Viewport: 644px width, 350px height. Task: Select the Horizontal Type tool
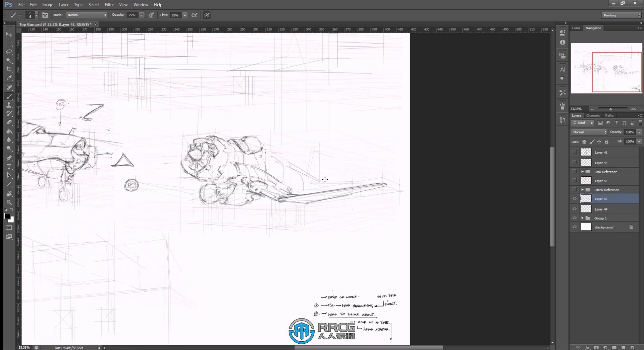[x=9, y=167]
